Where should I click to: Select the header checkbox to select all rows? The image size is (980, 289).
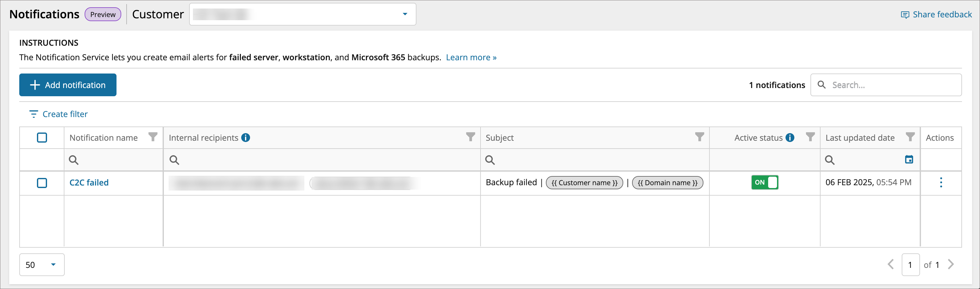pyautogui.click(x=42, y=138)
